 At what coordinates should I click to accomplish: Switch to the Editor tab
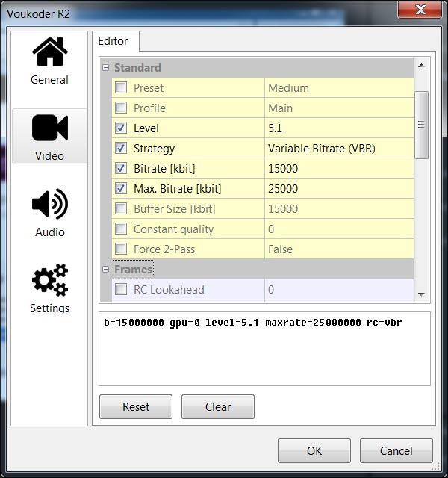pyautogui.click(x=116, y=41)
